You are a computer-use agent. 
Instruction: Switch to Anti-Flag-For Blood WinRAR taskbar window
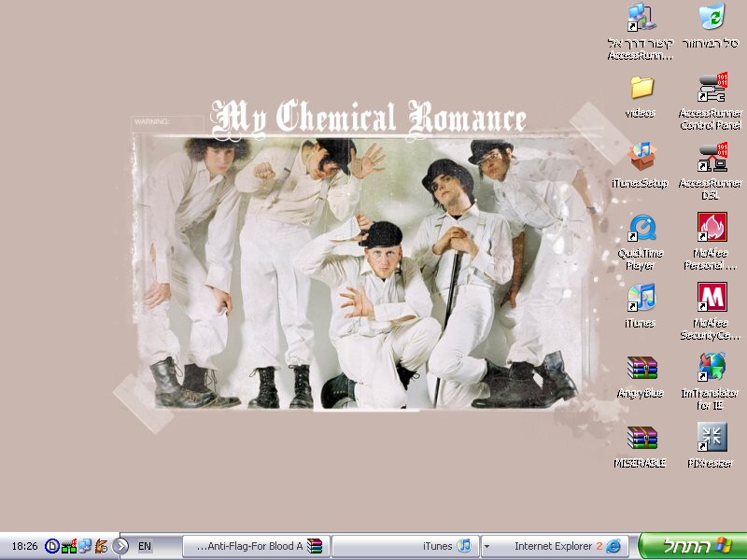click(256, 546)
